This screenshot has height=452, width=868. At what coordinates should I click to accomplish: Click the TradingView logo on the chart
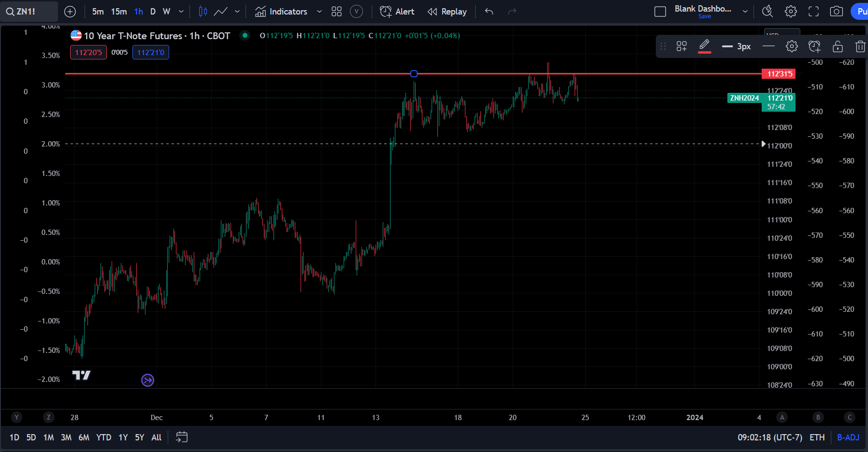tap(81, 375)
